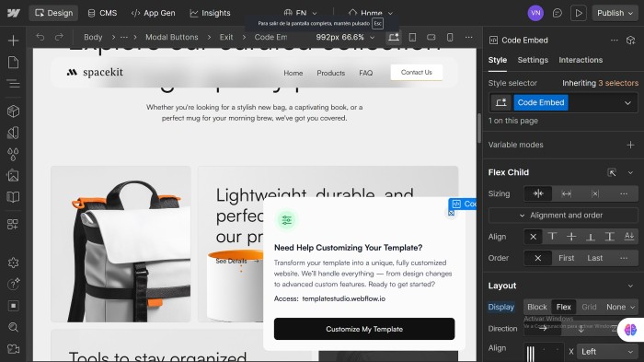
Task: Click the Undo arrow
Action: click(40, 37)
